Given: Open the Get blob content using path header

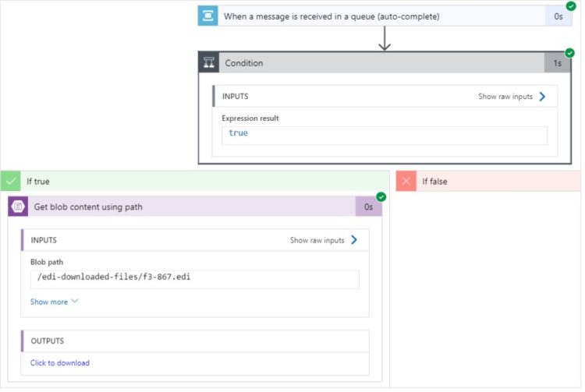Looking at the screenshot, I should [195, 207].
